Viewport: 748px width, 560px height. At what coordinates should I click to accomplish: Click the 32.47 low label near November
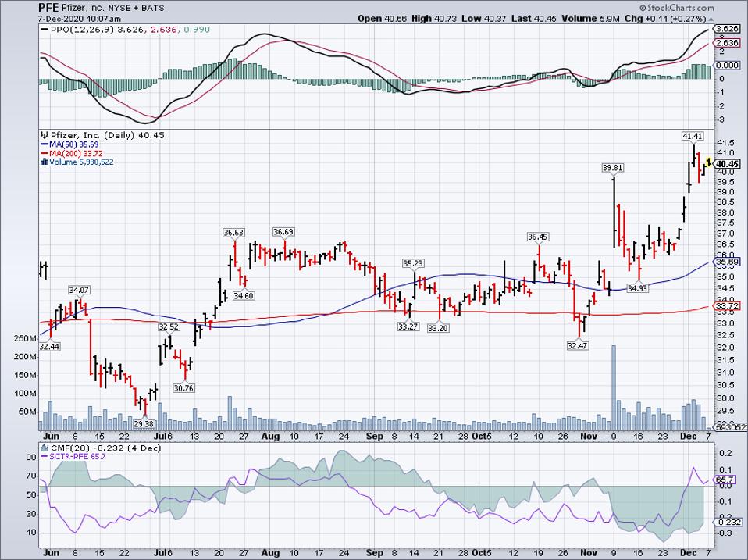click(x=577, y=345)
